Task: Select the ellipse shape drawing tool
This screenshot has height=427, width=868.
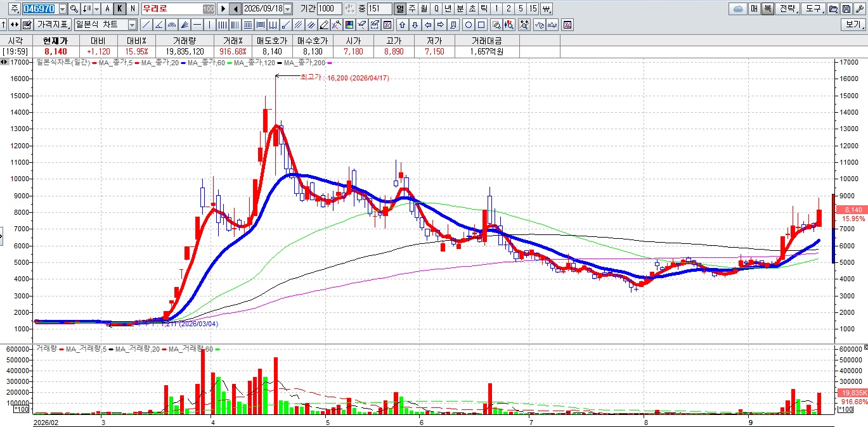Action: pos(469,25)
